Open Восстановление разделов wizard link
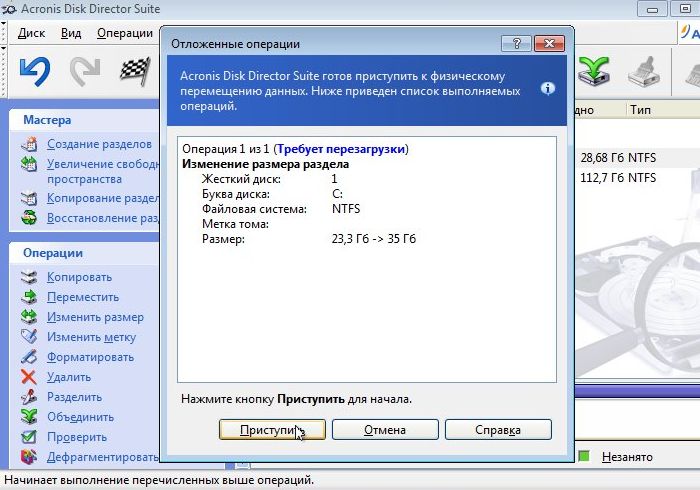Image resolution: width=700 pixels, height=490 pixels. tap(103, 218)
